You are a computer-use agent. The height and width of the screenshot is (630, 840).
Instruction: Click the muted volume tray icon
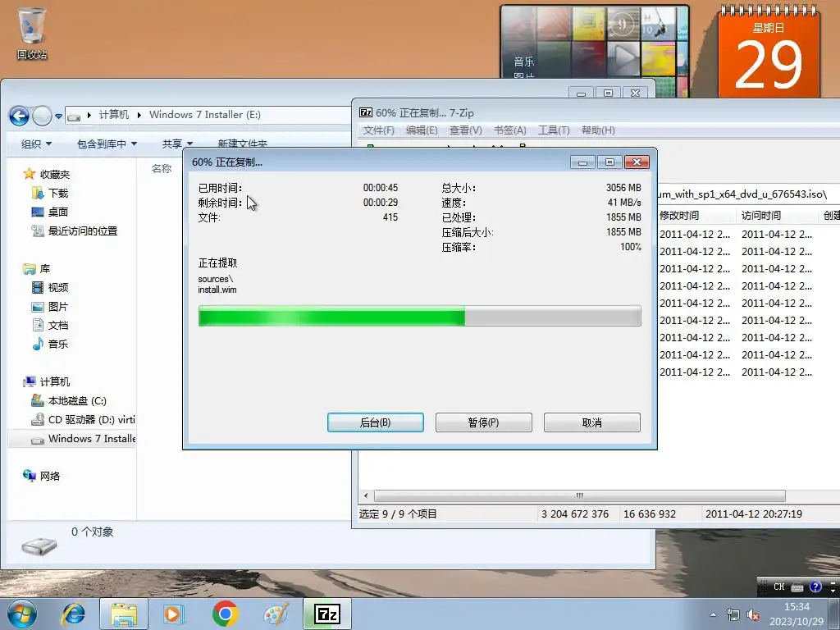click(x=753, y=614)
